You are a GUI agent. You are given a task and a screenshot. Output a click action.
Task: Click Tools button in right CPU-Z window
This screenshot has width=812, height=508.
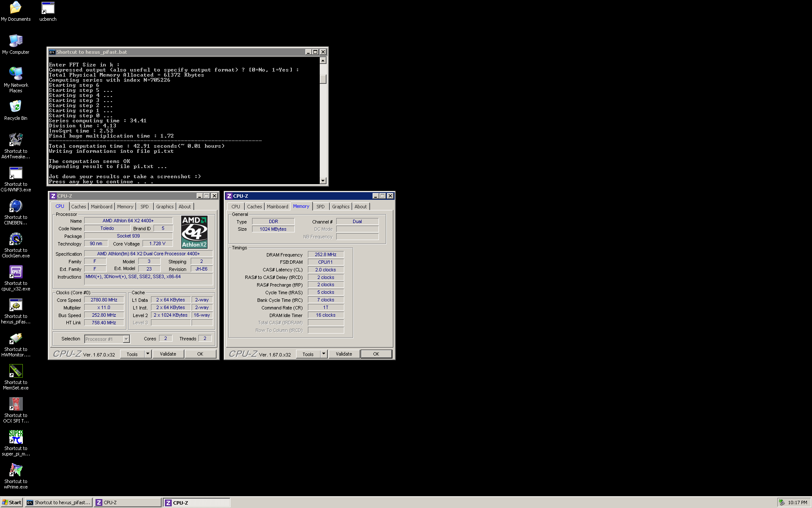coord(308,354)
